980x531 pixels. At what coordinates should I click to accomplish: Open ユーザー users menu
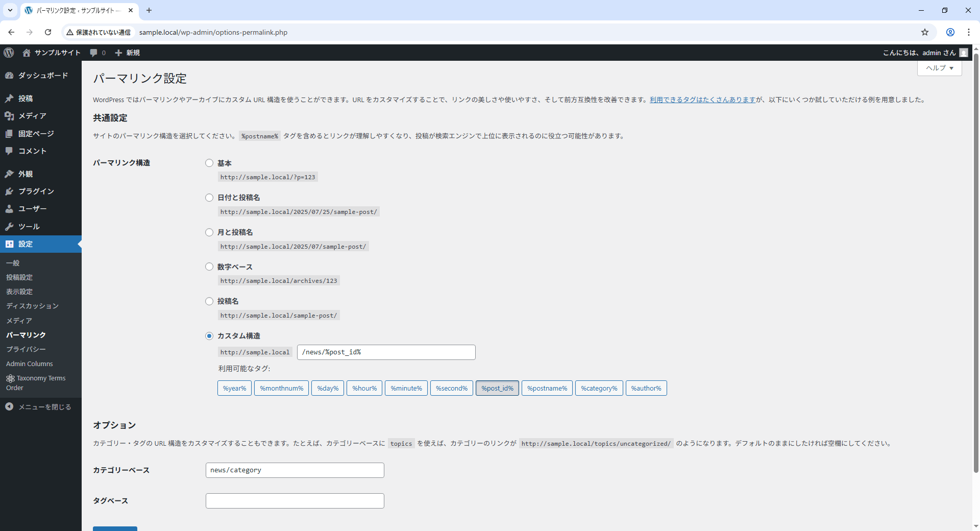click(41, 209)
